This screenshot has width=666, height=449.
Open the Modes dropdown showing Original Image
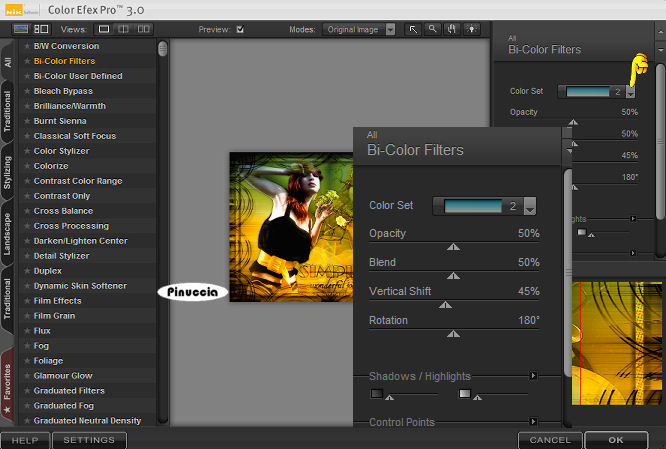pos(359,29)
